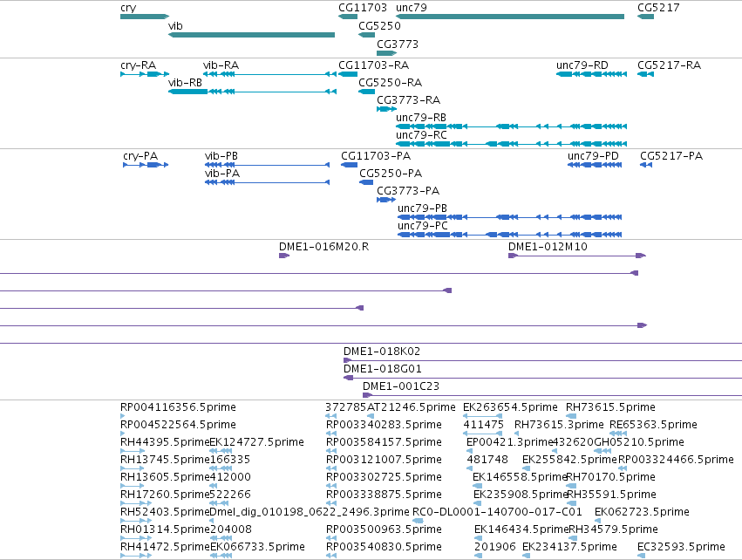Click the RH17260.5prime EST label
The height and width of the screenshot is (560, 742).
point(165,495)
